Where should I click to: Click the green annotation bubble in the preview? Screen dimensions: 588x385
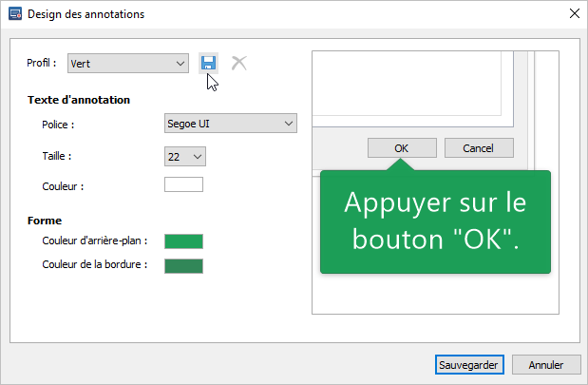(x=435, y=222)
